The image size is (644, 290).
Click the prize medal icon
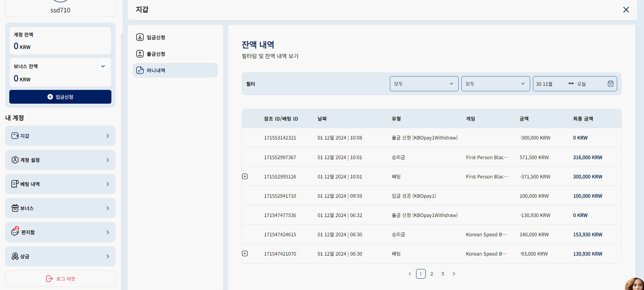(15, 256)
